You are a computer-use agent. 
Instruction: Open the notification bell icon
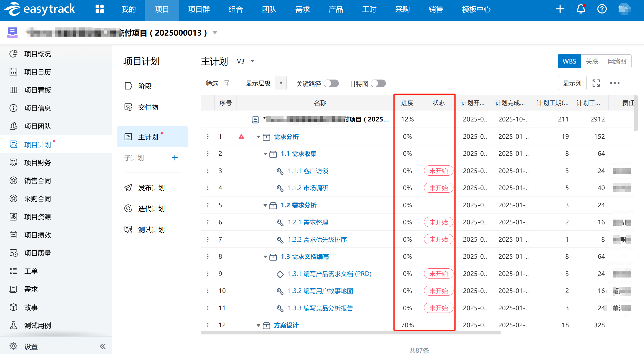coord(581,9)
